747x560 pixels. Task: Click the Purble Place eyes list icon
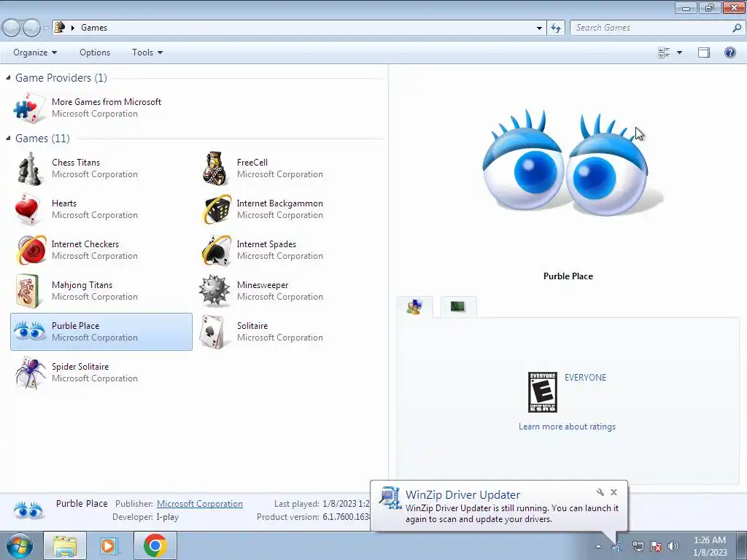(x=29, y=331)
